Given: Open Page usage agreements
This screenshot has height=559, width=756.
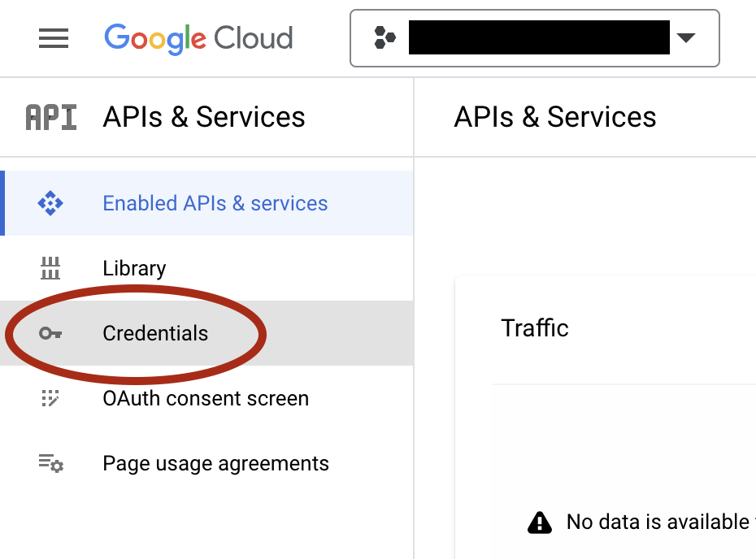Looking at the screenshot, I should (206, 463).
